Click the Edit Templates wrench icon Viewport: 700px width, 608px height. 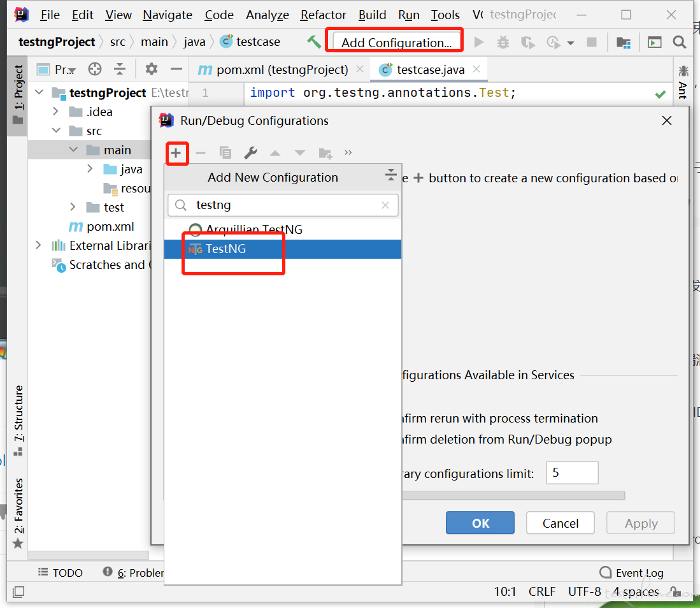click(x=250, y=153)
